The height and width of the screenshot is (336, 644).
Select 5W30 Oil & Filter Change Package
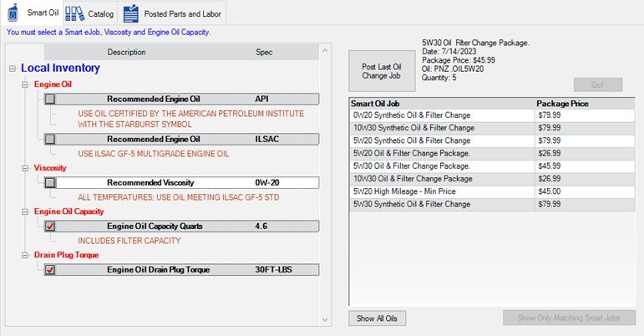[x=492, y=166]
